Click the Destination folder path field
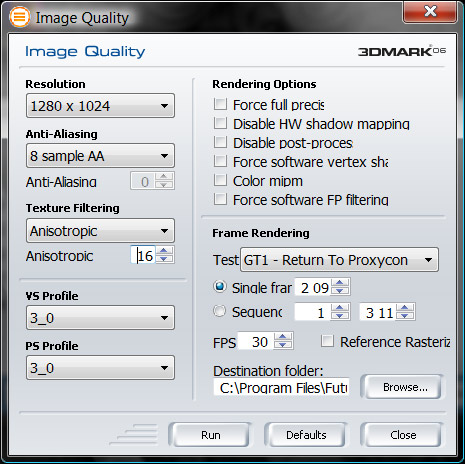The height and width of the screenshot is (464, 465). click(281, 388)
